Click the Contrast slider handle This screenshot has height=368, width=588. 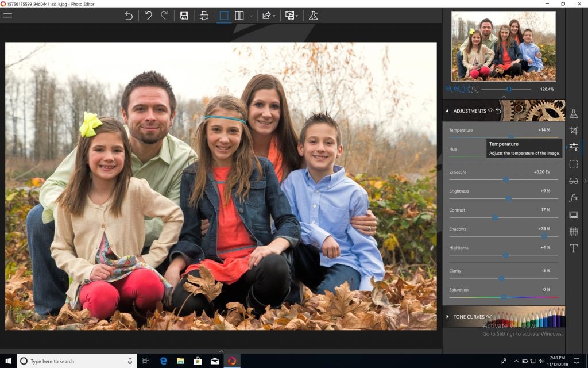[x=494, y=217]
